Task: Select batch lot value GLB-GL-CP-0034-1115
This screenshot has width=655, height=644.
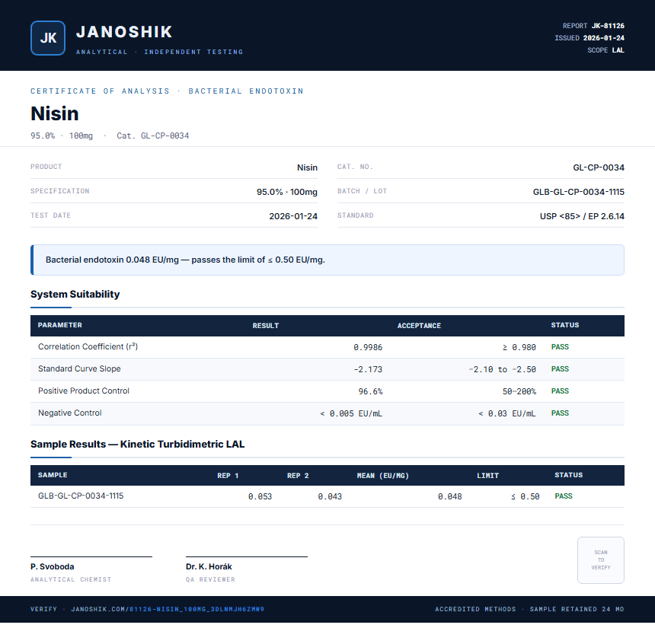Action: 579,192
